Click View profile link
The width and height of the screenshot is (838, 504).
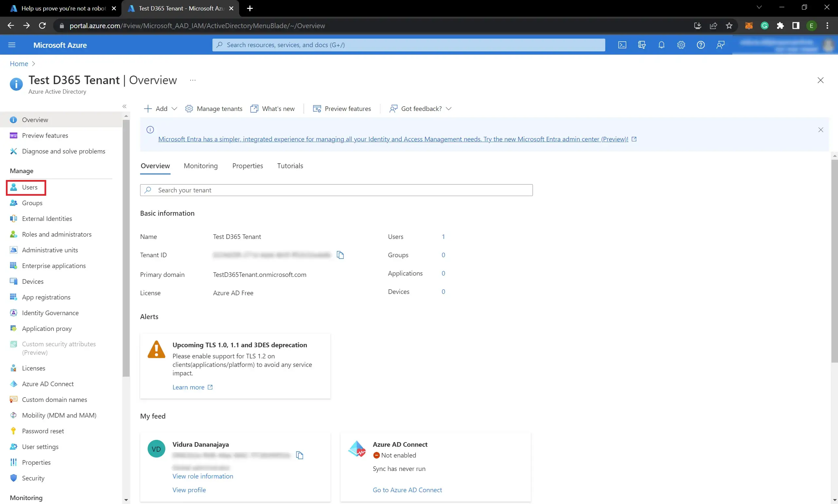pyautogui.click(x=189, y=490)
